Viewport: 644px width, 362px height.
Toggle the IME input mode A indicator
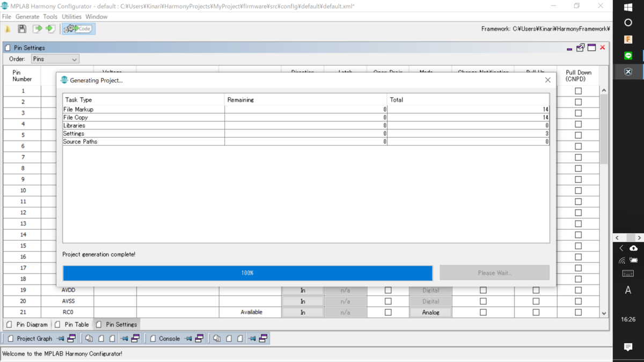(x=628, y=290)
